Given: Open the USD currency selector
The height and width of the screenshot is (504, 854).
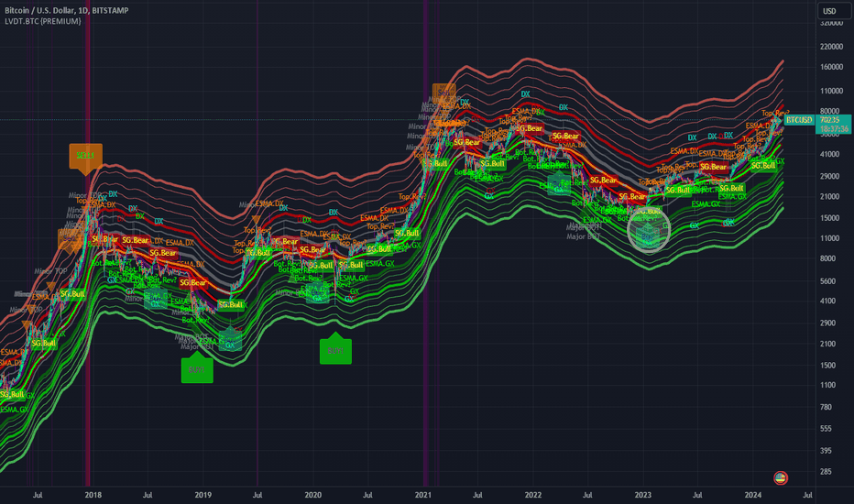Looking at the screenshot, I should 833,11.
